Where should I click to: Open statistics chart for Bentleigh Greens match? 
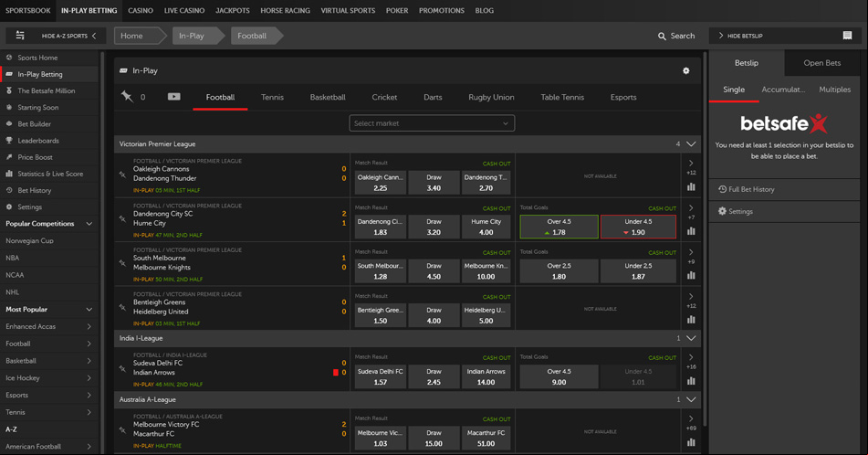pos(691,320)
